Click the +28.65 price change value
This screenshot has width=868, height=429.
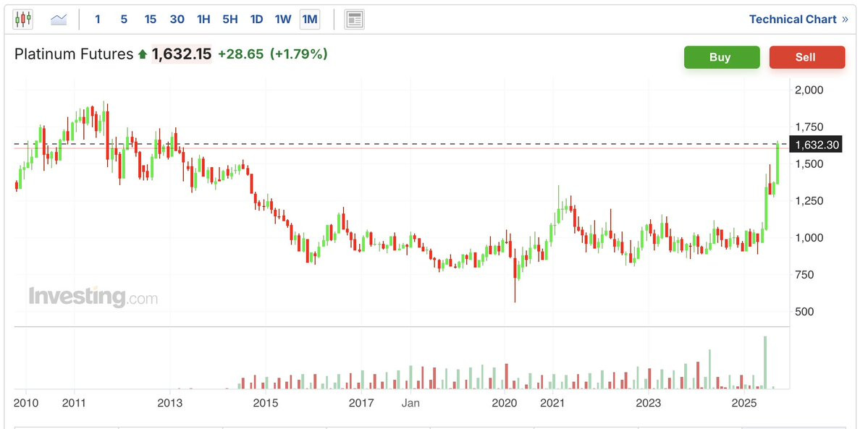click(x=240, y=54)
